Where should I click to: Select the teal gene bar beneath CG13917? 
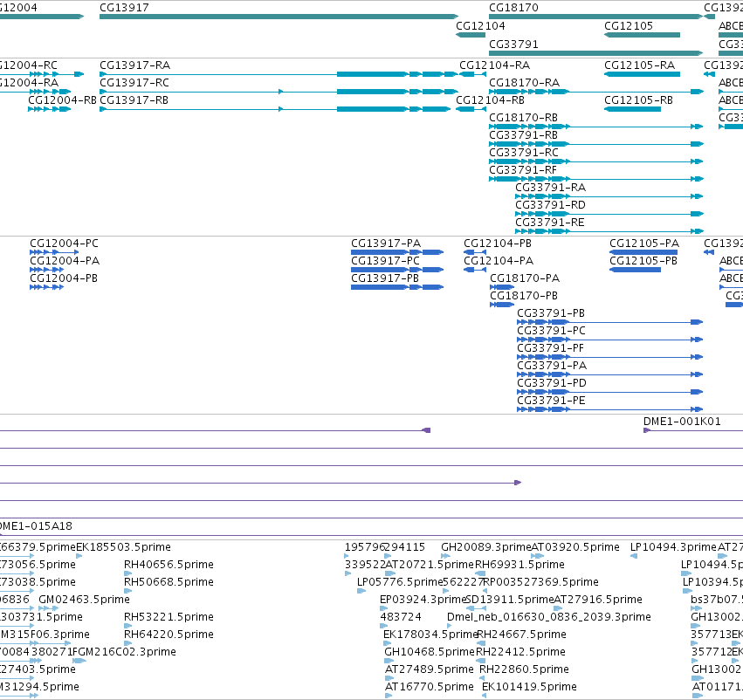click(x=279, y=17)
